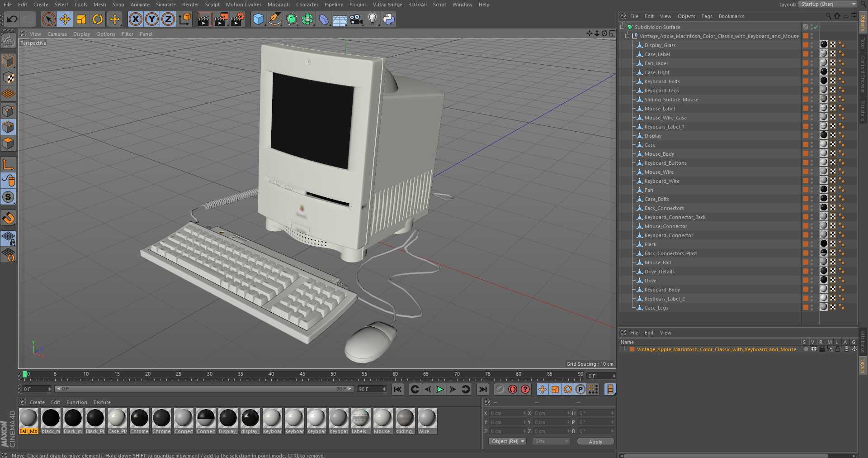Viewport: 868px width, 458px height.
Task: Add a light object
Action: [373, 19]
